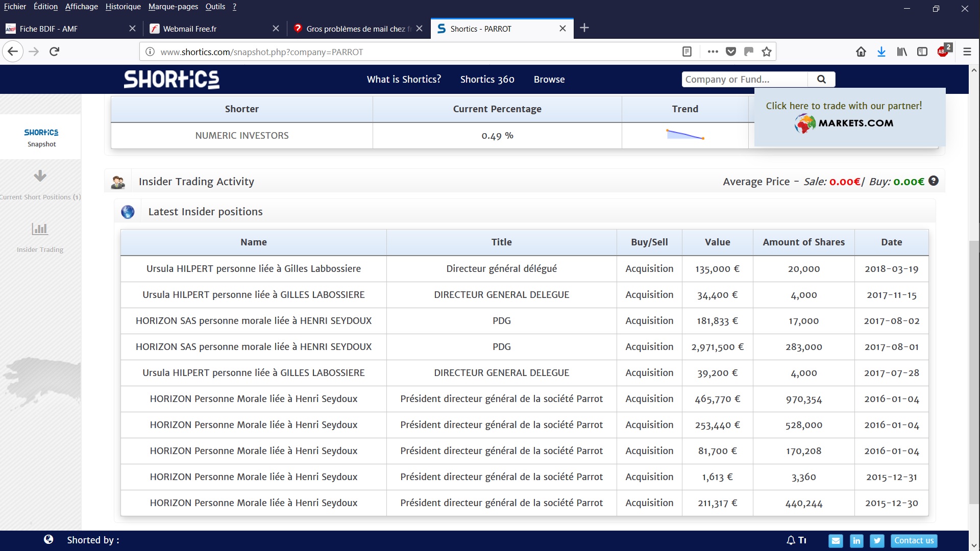Screen dimensions: 980x551
Task: Switch to Gros problèmes de mail tab
Action: click(x=358, y=29)
